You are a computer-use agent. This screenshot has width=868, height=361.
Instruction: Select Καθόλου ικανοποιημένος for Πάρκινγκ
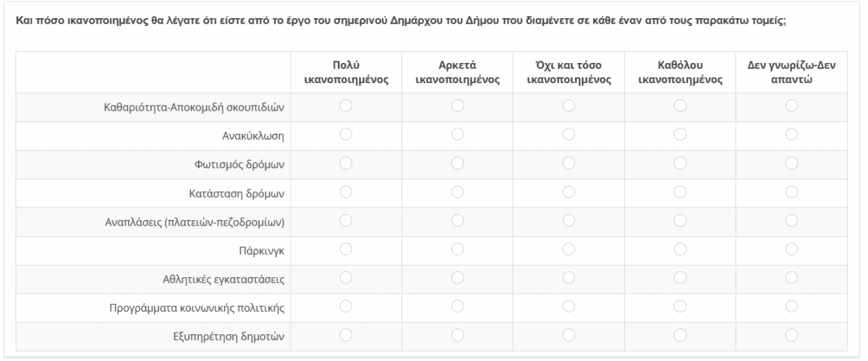click(x=680, y=248)
